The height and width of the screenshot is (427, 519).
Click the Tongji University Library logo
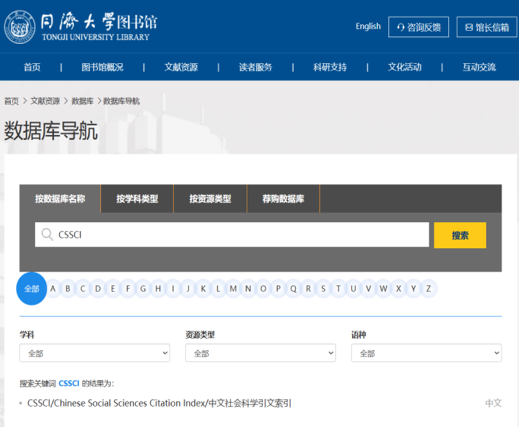point(80,27)
